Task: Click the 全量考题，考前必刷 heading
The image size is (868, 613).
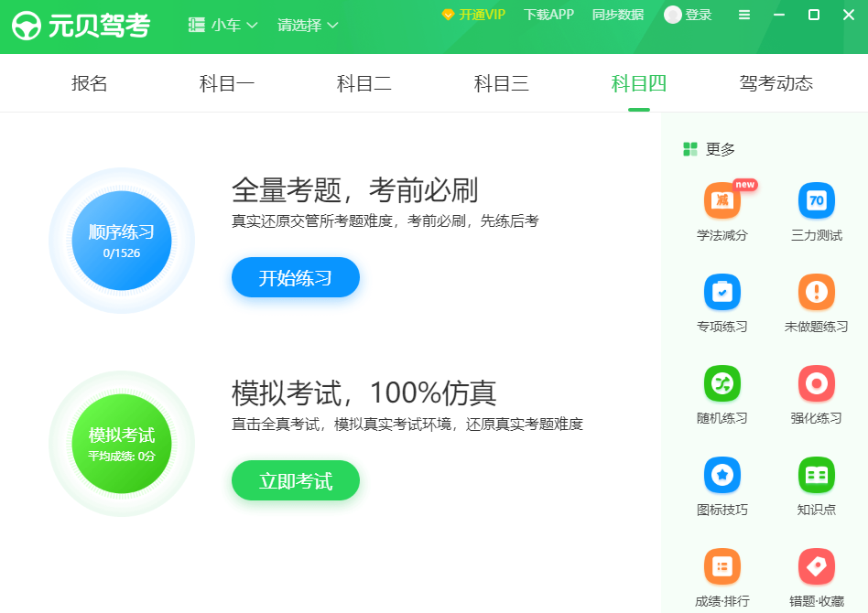Action: pyautogui.click(x=355, y=190)
